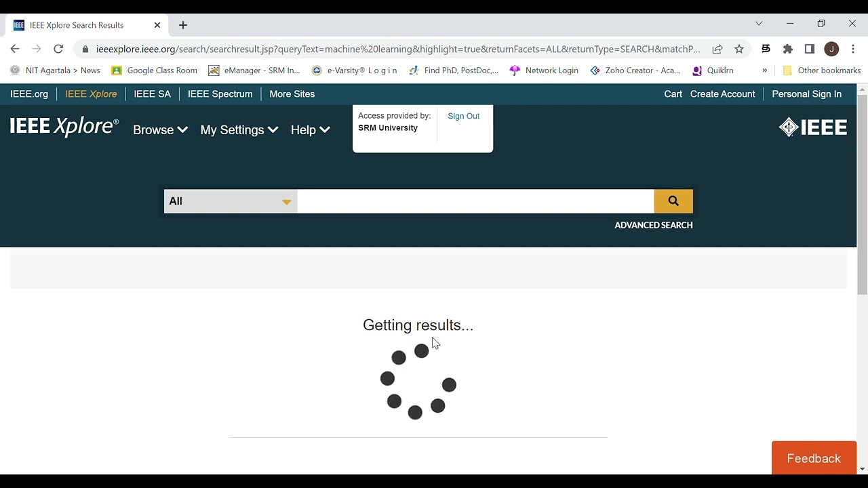Click the SRM University access text
The image size is (868, 488).
tap(388, 128)
